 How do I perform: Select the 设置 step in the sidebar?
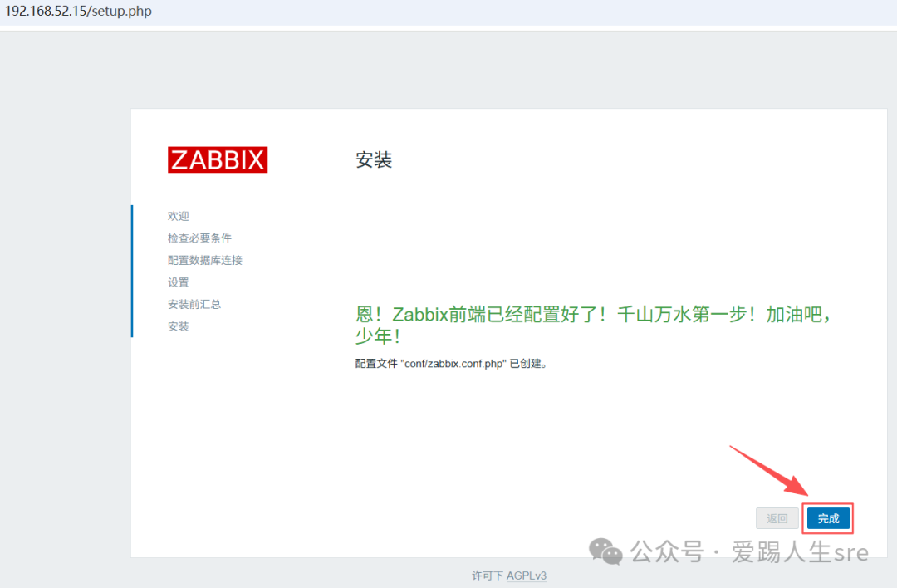point(179,282)
